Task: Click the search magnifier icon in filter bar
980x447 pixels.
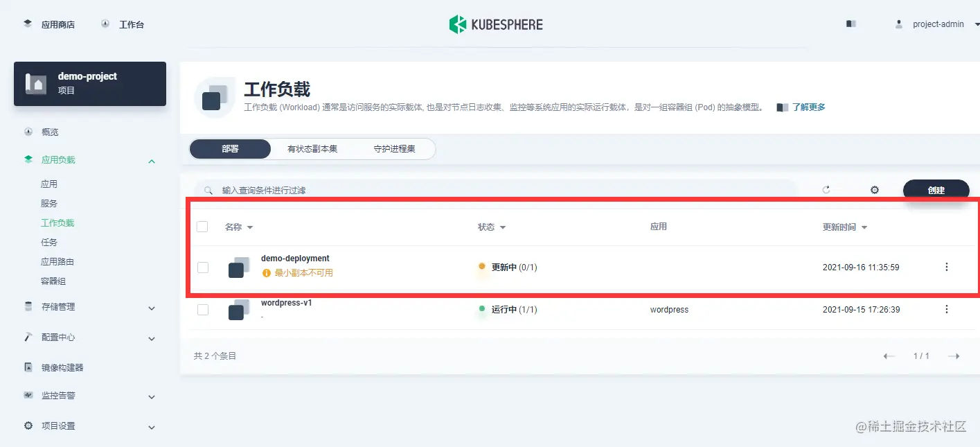Action: coord(208,190)
